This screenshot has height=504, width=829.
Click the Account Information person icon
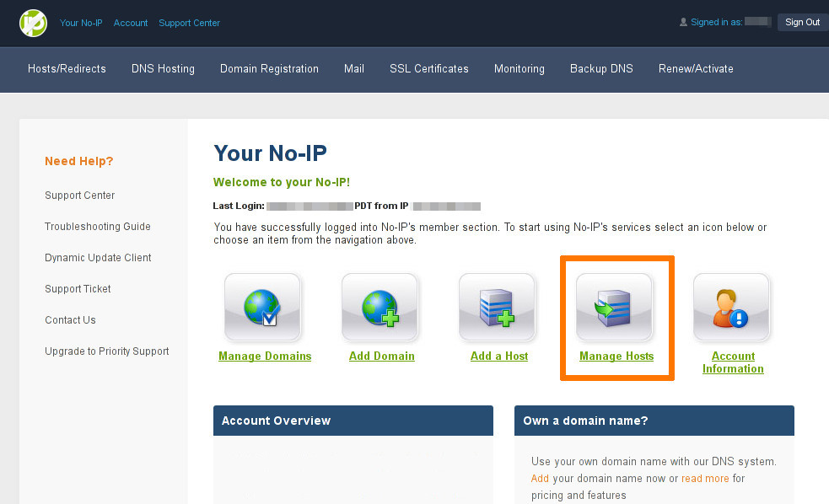point(731,307)
